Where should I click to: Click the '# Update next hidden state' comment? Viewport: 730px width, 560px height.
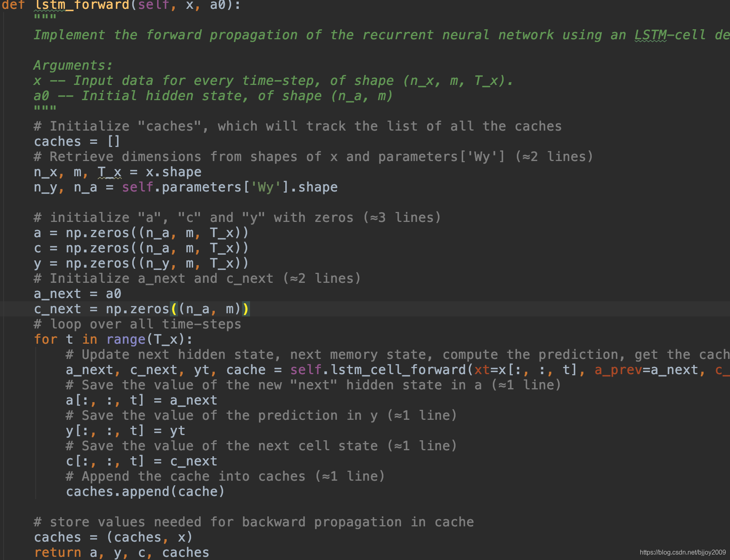(x=398, y=355)
